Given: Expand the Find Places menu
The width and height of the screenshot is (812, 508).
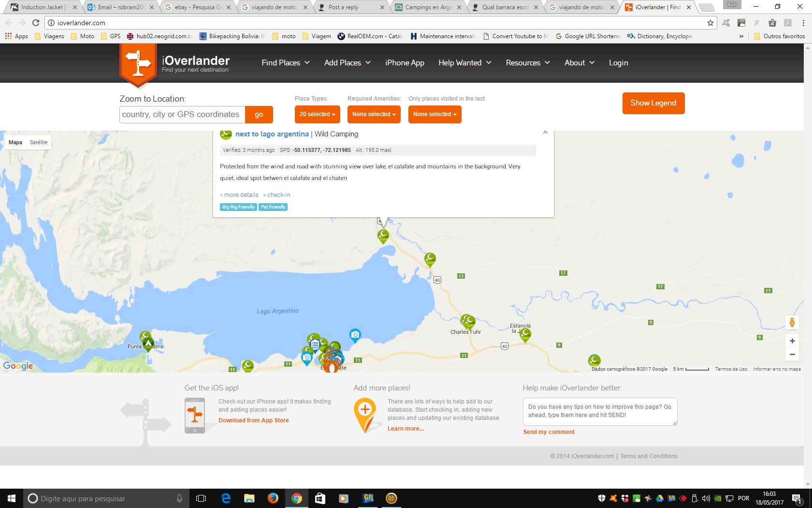Looking at the screenshot, I should pyautogui.click(x=286, y=63).
